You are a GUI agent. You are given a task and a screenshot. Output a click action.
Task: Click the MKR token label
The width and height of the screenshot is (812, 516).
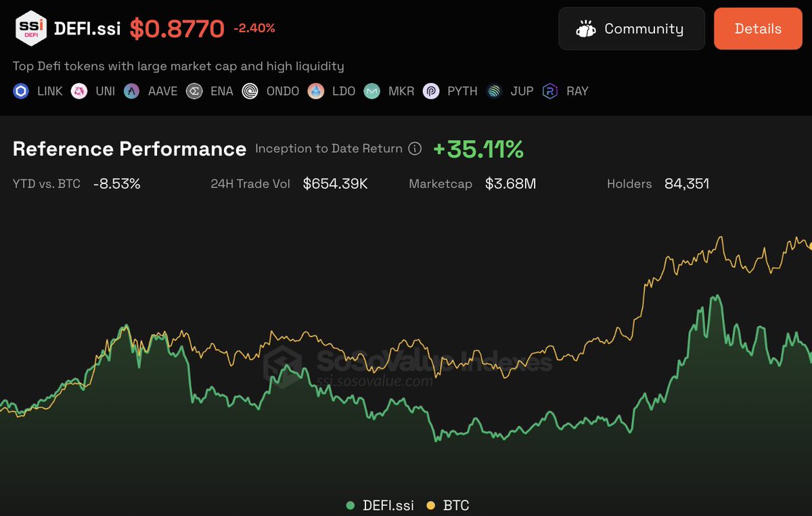401,91
